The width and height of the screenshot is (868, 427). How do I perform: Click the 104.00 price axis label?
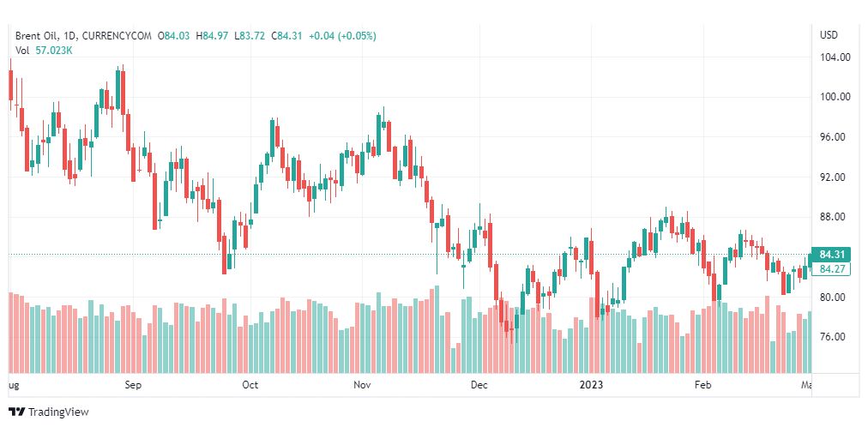pos(835,57)
